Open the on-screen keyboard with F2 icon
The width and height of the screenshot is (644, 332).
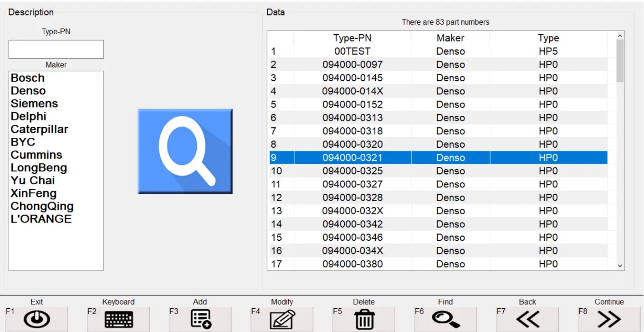tap(119, 319)
